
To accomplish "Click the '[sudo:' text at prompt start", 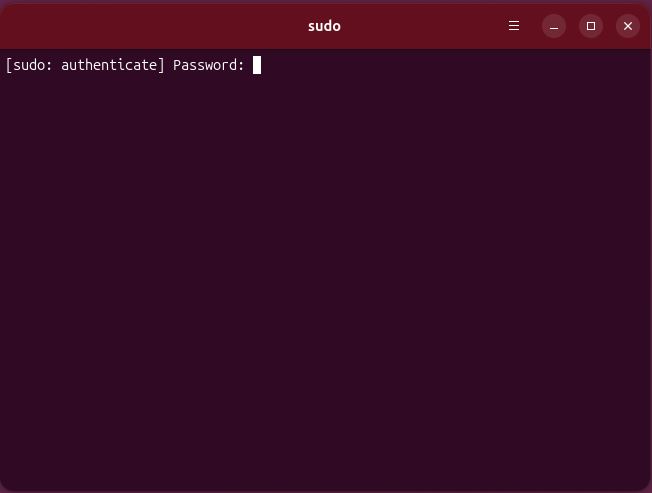I will [29, 65].
